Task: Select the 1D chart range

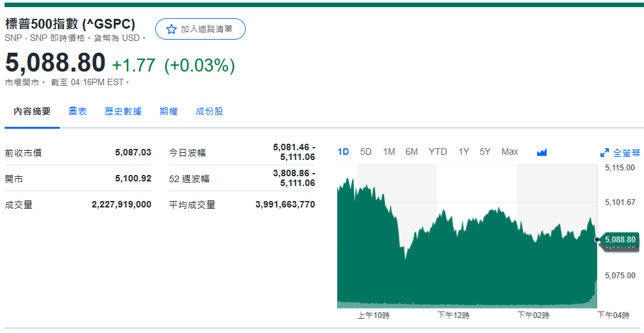Action: [x=343, y=152]
